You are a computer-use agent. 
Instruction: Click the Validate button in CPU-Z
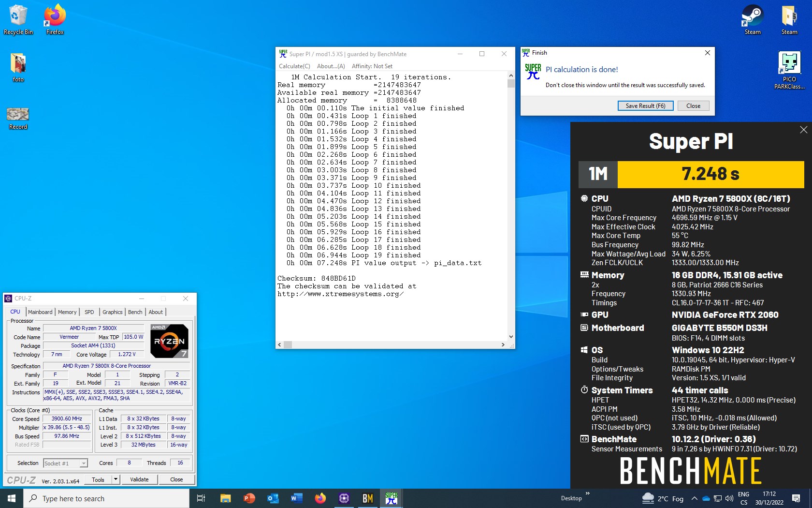[x=139, y=479]
